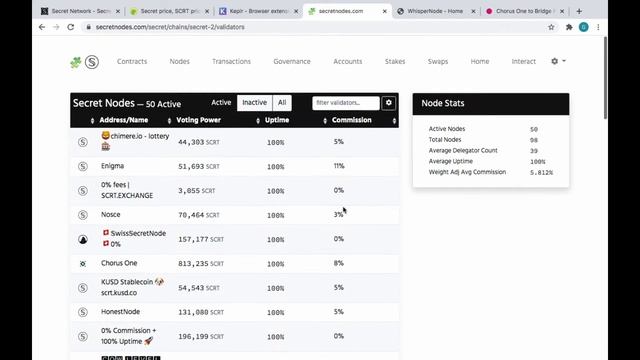Open Contracts nav menu
Image resolution: width=640 pixels, height=360 pixels.
[x=132, y=61]
